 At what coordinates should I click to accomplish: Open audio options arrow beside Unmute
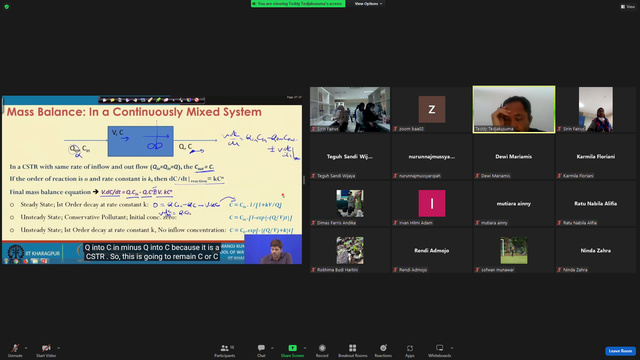(x=26, y=348)
